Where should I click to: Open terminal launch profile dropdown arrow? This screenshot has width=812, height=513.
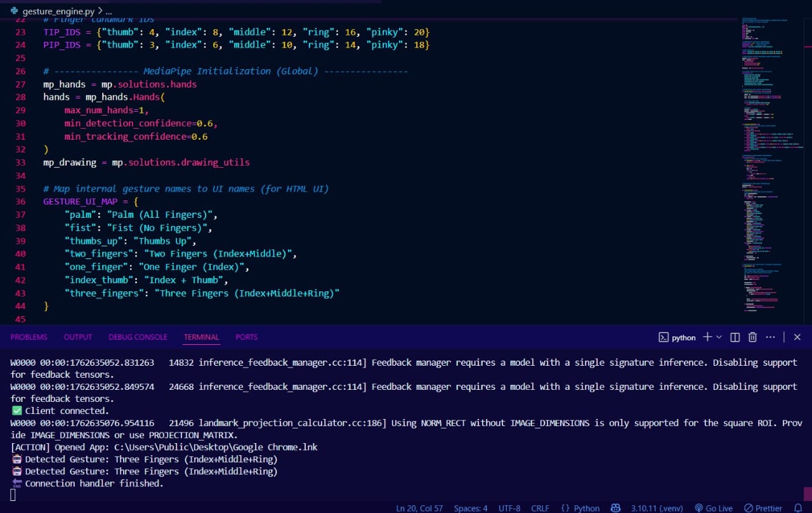point(719,337)
